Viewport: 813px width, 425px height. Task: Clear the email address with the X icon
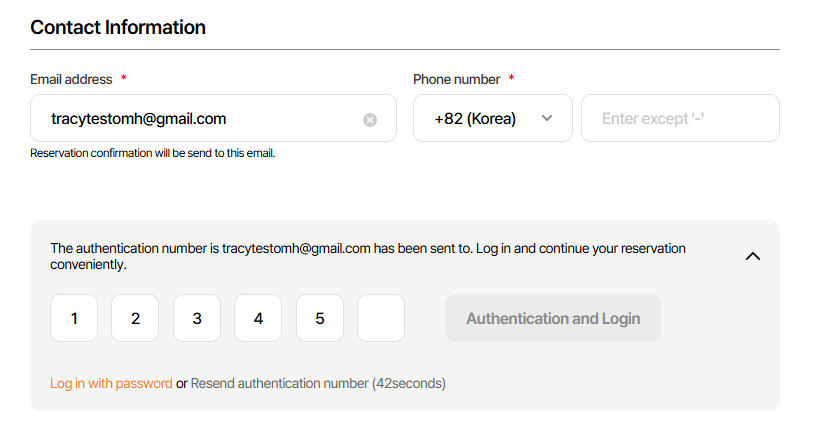click(370, 120)
